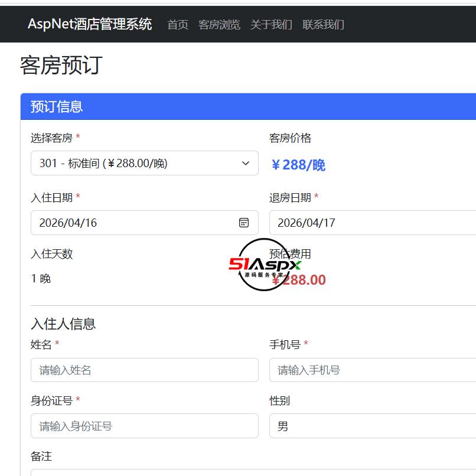Focus the 入住日期 field showing 2026/04/16
The height and width of the screenshot is (476, 476).
coord(145,223)
